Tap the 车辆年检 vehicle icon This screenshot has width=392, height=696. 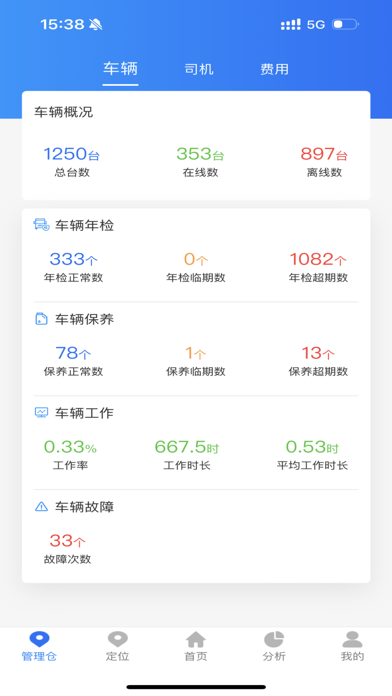click(x=41, y=225)
